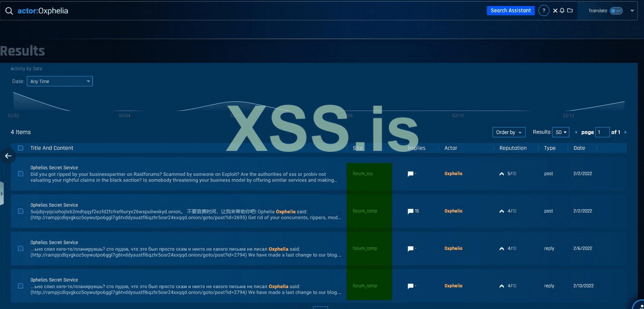Viewport: 644px width, 309px height.
Task: Sort by Date column header
Action: point(579,148)
